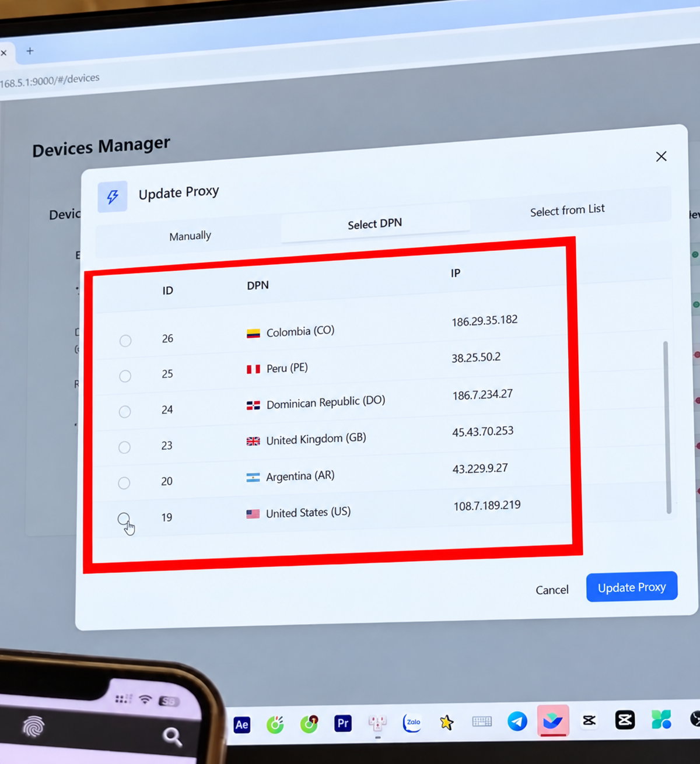Open Telegram from the taskbar

click(x=517, y=721)
